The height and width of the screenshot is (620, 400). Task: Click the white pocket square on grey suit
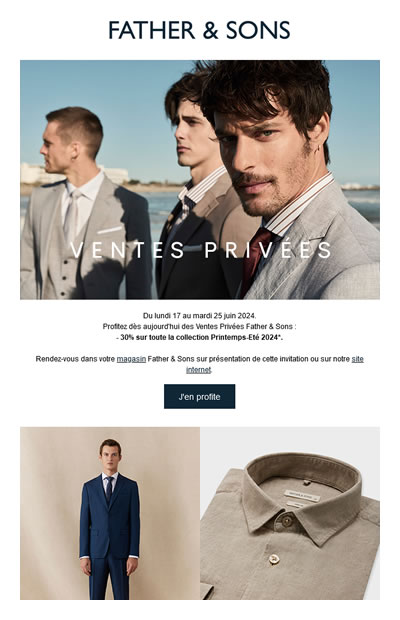[110, 229]
